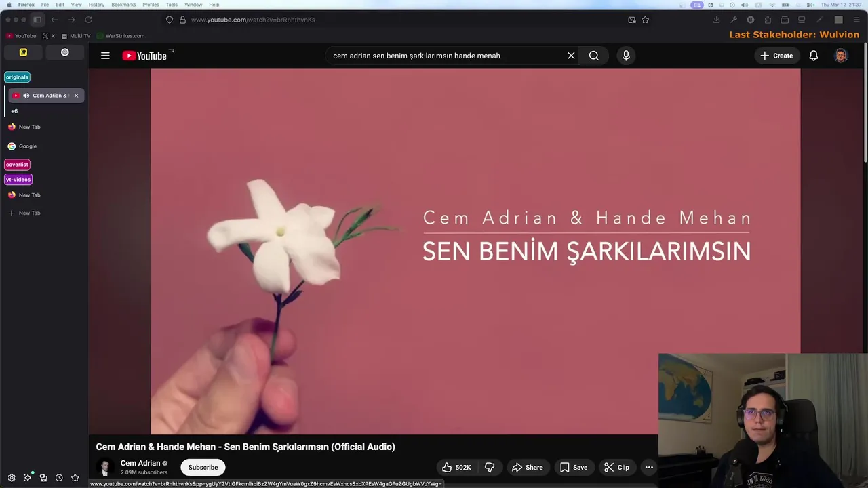Show site info via lock icon

(x=182, y=20)
